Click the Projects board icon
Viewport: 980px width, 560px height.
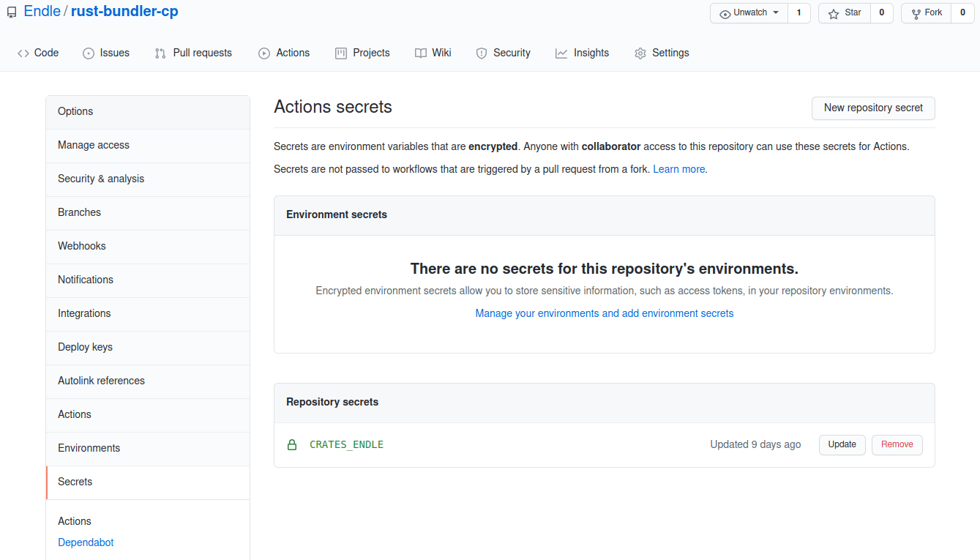(341, 53)
